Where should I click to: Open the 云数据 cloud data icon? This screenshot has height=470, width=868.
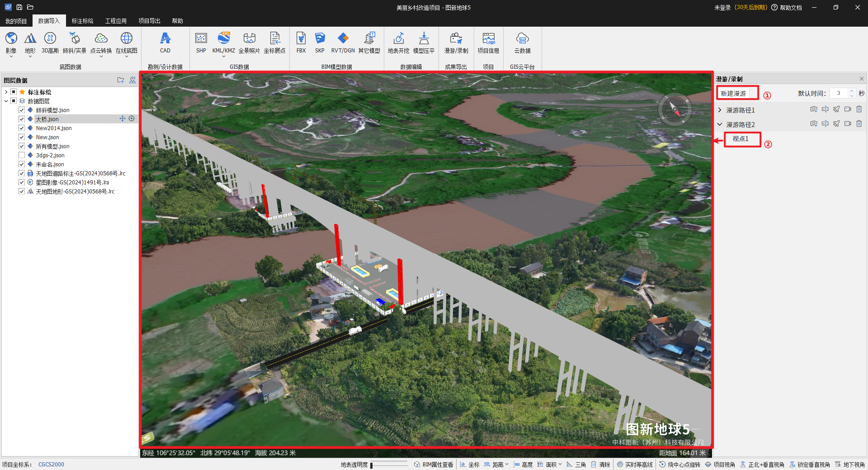click(x=522, y=39)
